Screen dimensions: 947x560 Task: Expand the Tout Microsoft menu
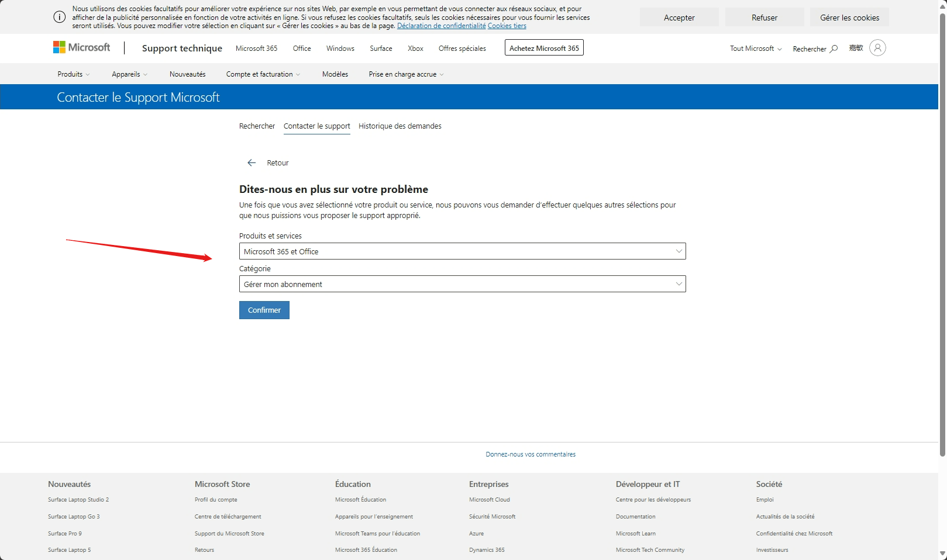756,49
